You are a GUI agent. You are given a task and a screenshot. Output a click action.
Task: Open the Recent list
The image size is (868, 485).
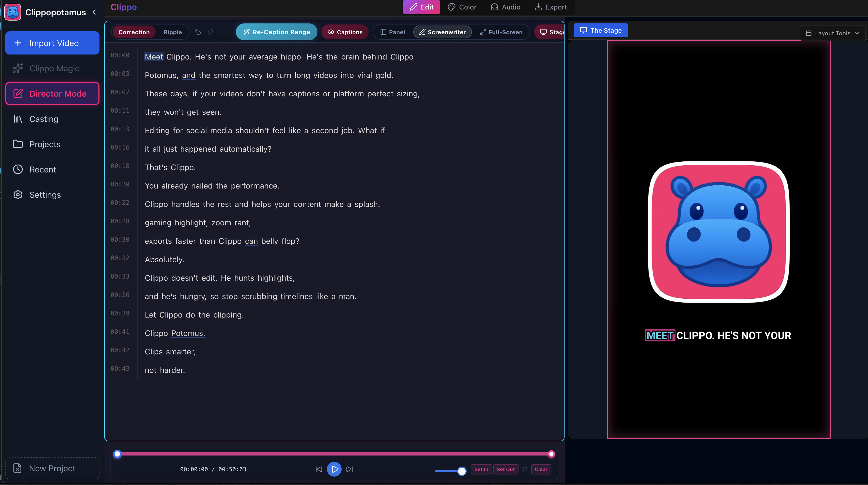[x=52, y=170]
